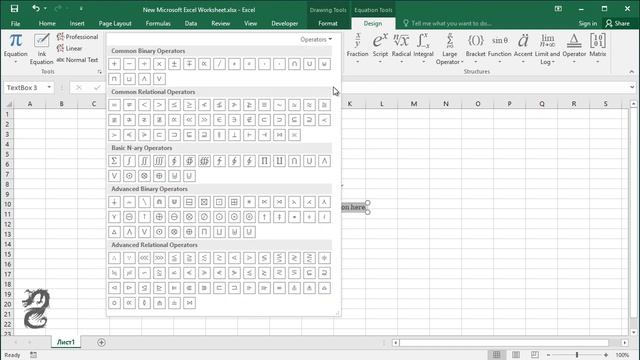Undo the last action

[x=36, y=9]
